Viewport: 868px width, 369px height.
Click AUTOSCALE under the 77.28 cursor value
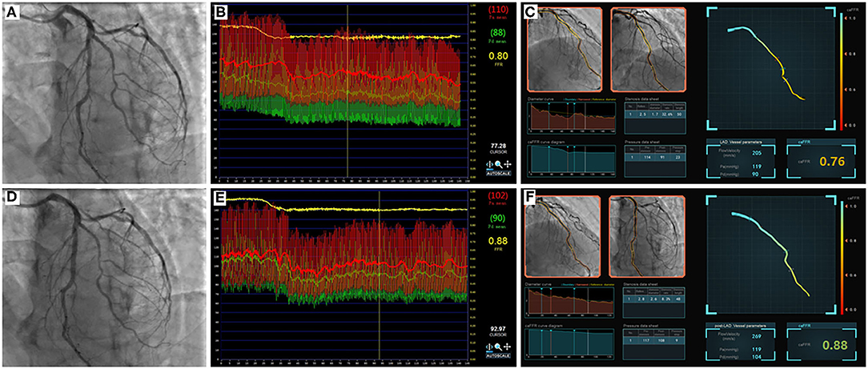pyautogui.click(x=498, y=173)
